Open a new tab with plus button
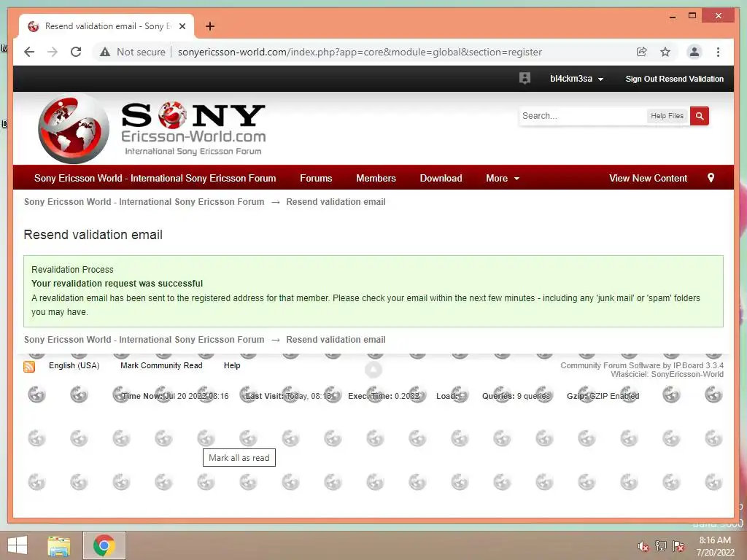Viewport: 747px width, 560px height. coord(209,26)
